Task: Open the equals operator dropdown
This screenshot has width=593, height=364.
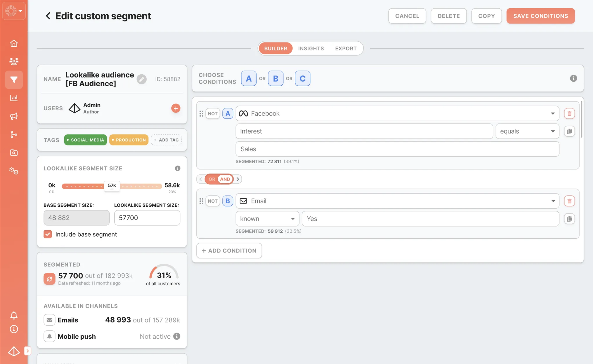Action: (x=527, y=131)
